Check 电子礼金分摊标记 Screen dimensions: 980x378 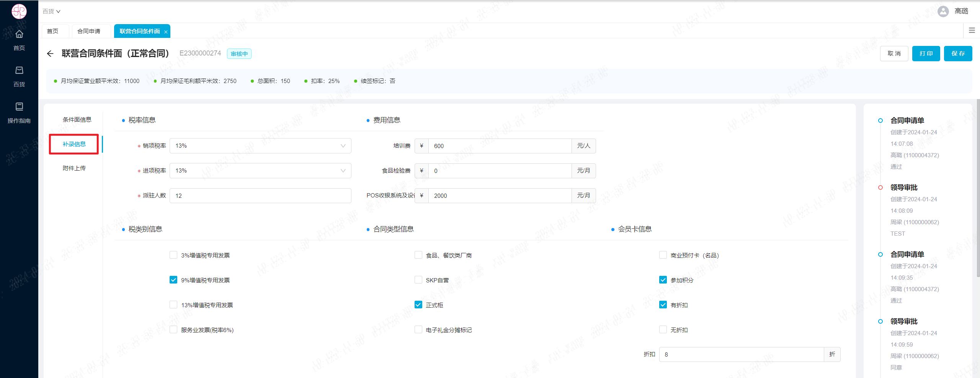click(418, 330)
